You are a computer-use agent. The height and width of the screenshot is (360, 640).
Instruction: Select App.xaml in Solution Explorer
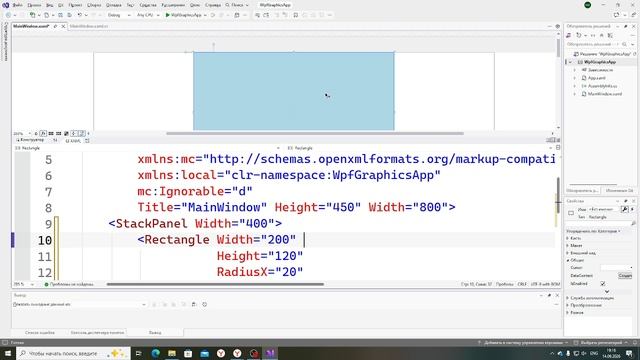click(596, 78)
